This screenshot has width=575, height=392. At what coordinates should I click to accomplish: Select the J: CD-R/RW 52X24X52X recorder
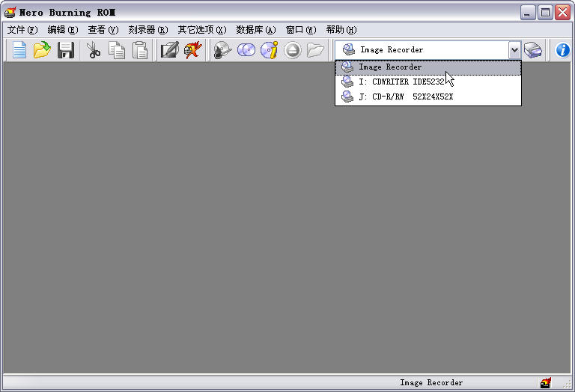point(428,97)
